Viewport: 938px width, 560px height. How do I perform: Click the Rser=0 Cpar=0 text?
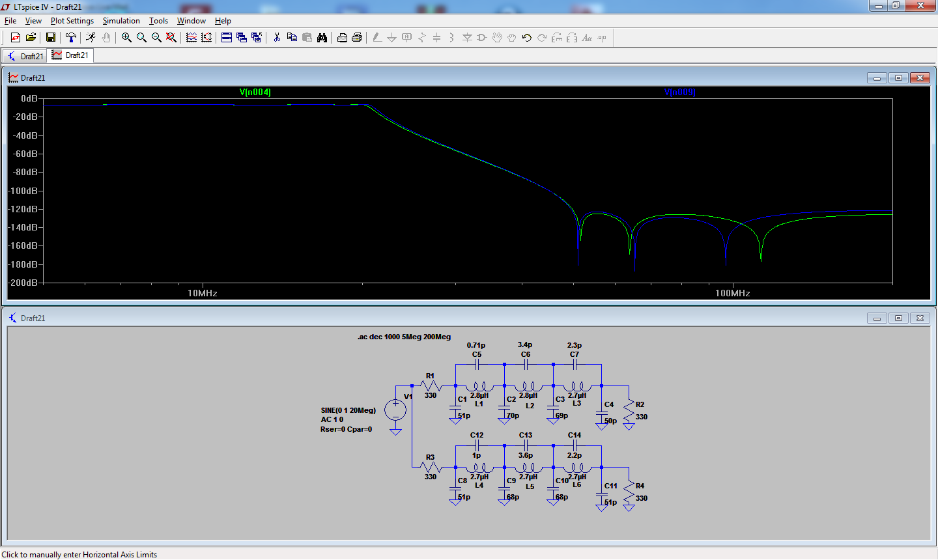(347, 429)
